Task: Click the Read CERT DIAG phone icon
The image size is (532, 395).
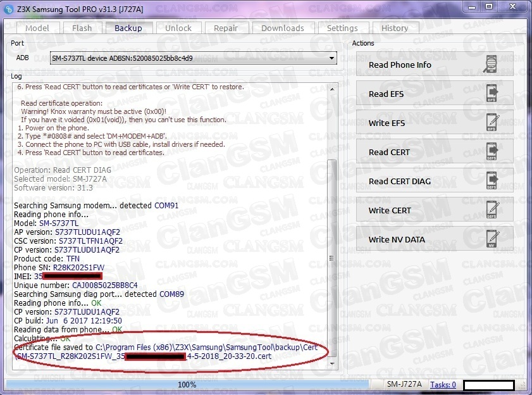Action: pyautogui.click(x=492, y=180)
